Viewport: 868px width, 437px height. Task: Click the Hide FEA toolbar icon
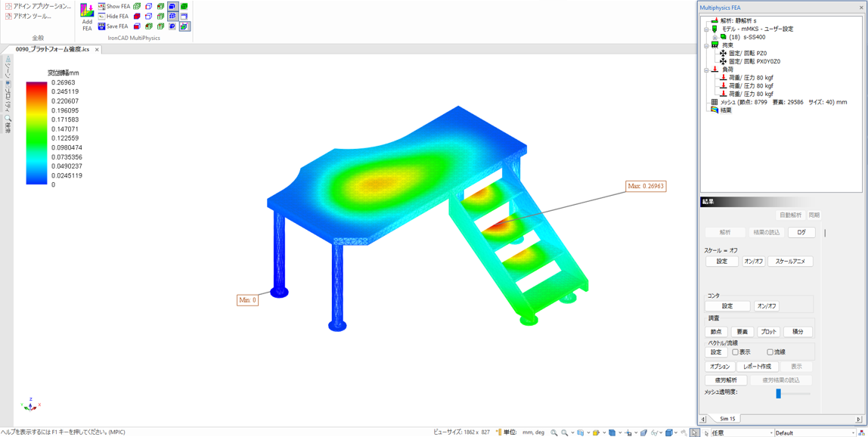(x=102, y=16)
